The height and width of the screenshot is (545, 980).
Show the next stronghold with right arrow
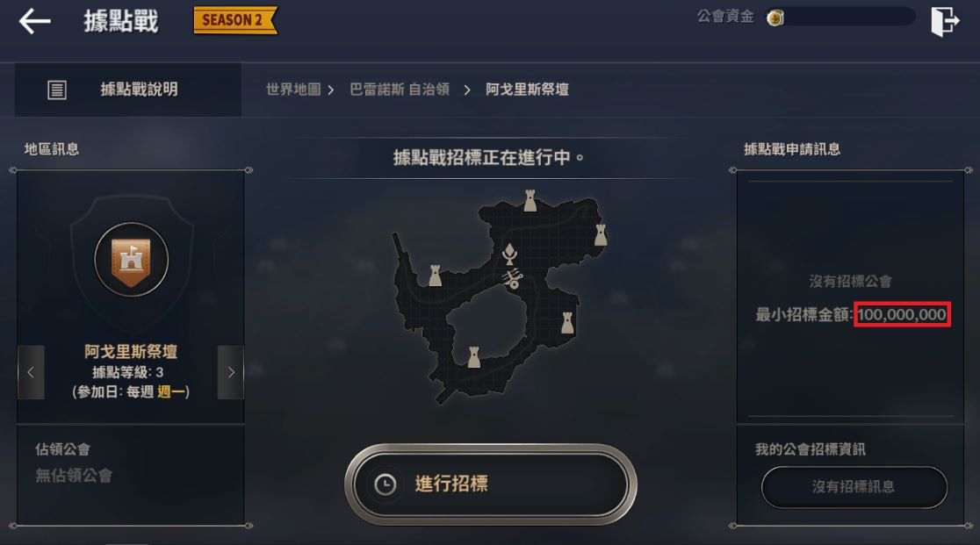[231, 372]
